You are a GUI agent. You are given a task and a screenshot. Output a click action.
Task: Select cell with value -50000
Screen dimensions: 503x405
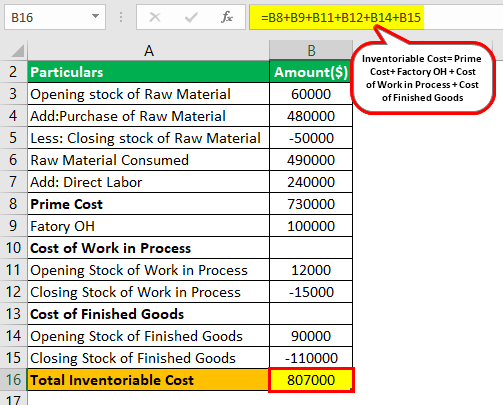(311, 138)
